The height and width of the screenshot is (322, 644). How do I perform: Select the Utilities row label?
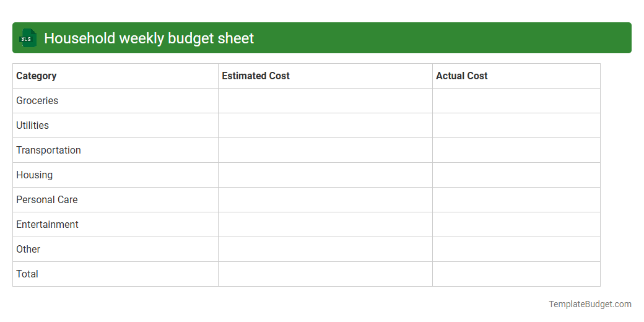pos(32,125)
